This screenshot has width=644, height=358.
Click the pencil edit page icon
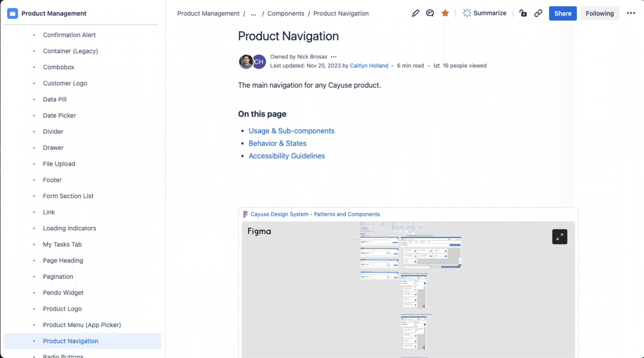pyautogui.click(x=415, y=13)
